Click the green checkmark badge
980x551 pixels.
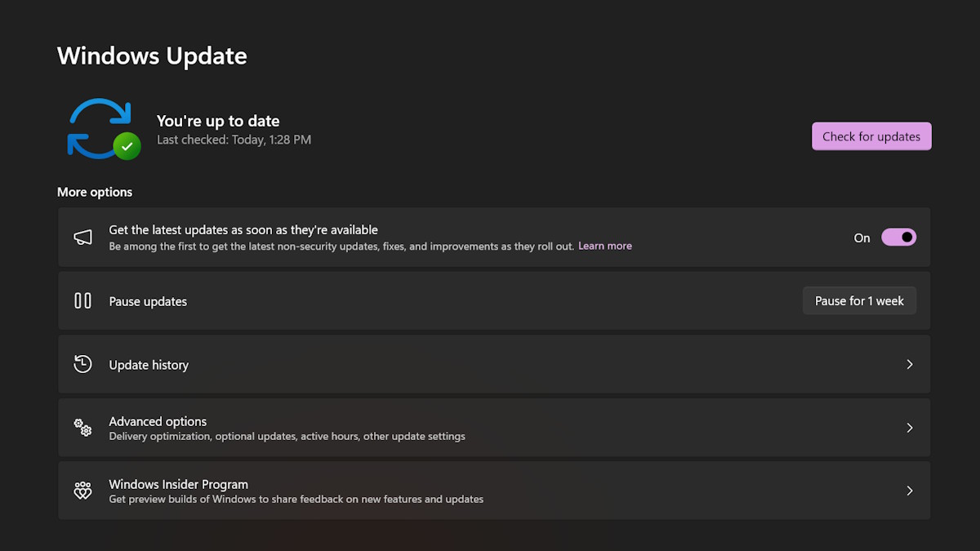(x=127, y=146)
